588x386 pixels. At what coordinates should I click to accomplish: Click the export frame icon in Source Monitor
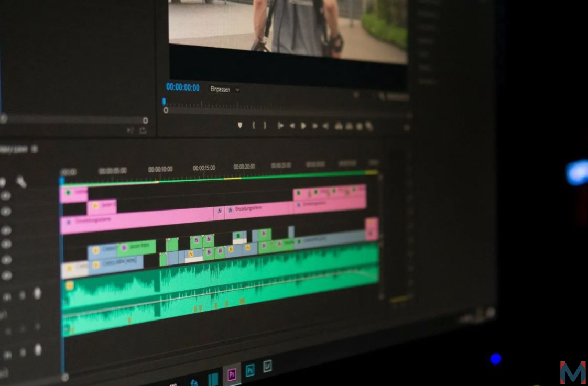coord(143,130)
